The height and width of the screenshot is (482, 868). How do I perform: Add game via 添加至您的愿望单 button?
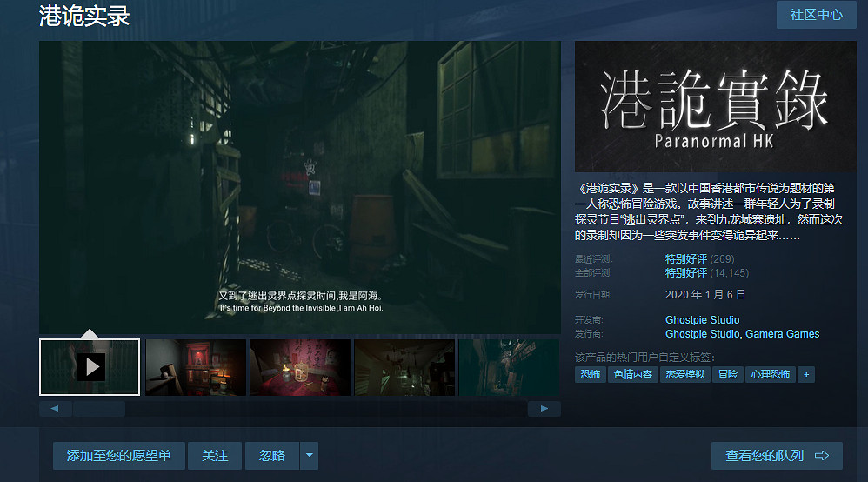[119, 456]
